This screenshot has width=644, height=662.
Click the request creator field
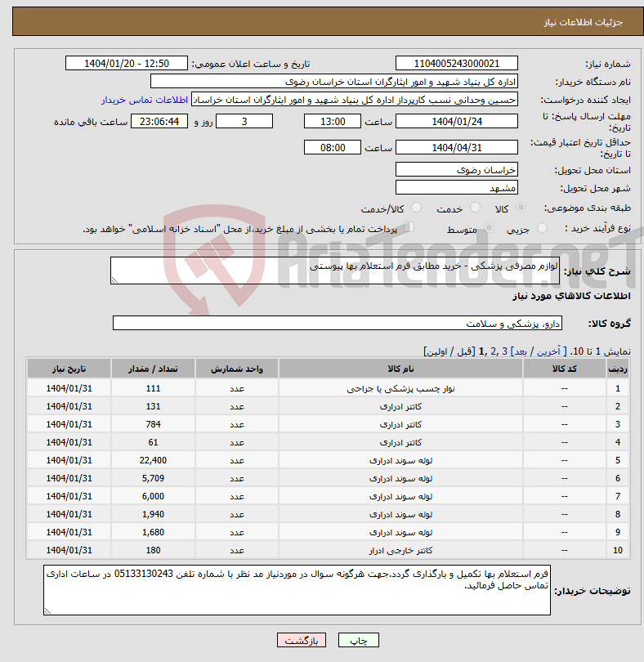click(355, 100)
